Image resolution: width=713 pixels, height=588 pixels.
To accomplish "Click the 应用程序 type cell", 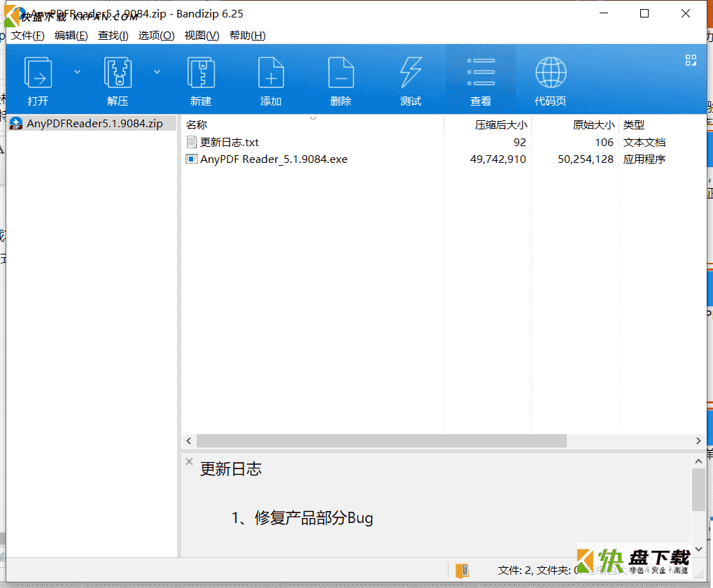I will (644, 159).
